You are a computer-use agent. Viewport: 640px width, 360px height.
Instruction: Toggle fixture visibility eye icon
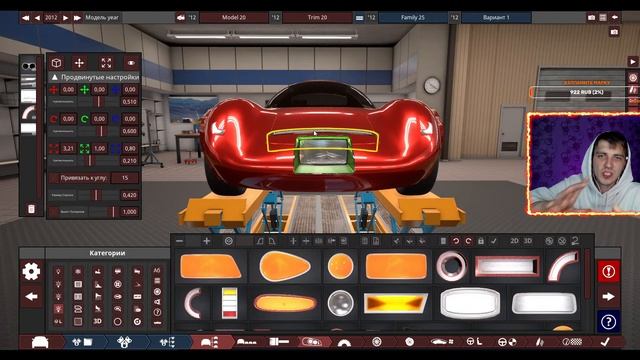point(131,63)
